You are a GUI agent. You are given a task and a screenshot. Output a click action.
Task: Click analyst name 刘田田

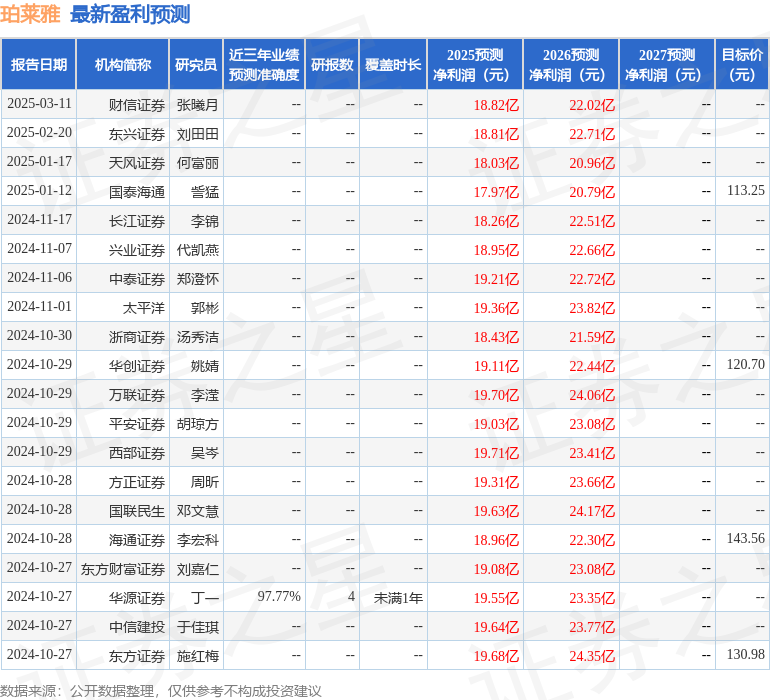(x=197, y=134)
